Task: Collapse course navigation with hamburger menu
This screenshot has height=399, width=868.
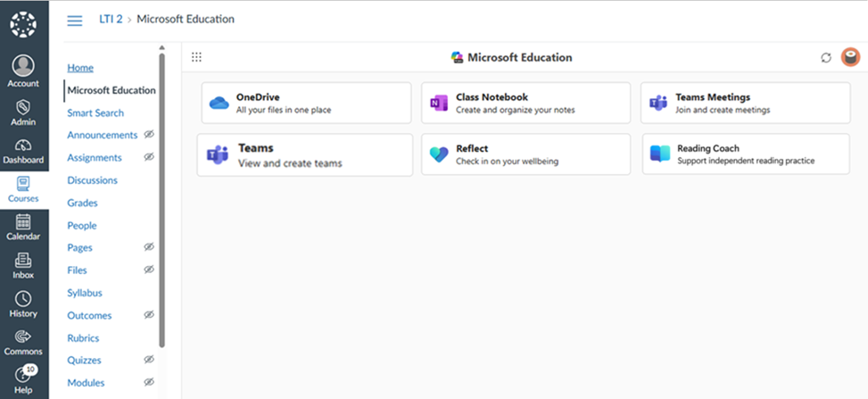Action: pyautogui.click(x=75, y=21)
